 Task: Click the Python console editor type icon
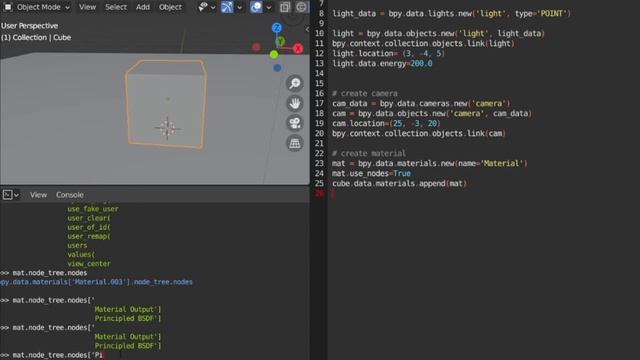point(7,195)
